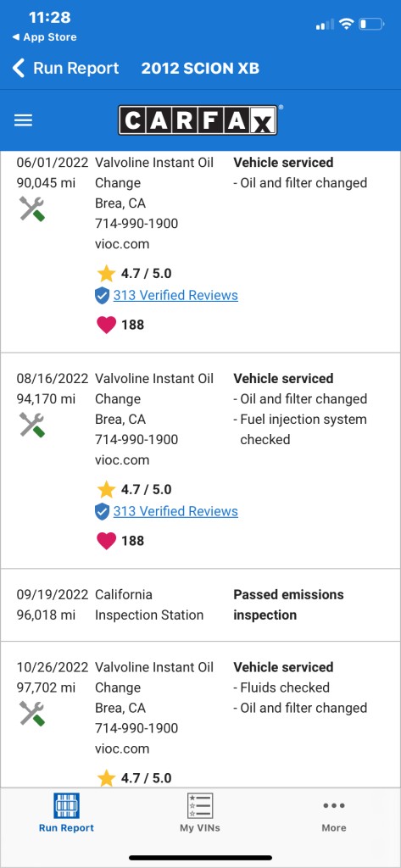Tap the gold star rating on 08/16/2022 record
Viewport: 401px width, 868px height.
[106, 489]
